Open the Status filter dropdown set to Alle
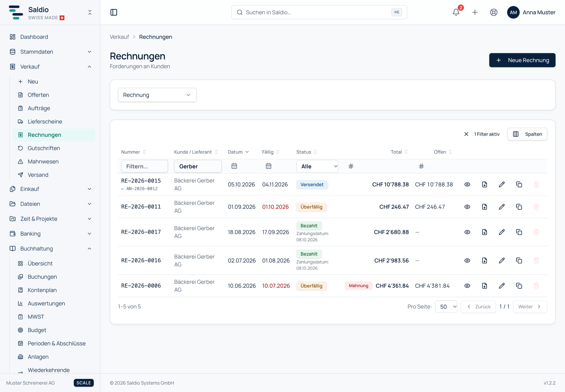The width and height of the screenshot is (565, 392). pos(317,166)
